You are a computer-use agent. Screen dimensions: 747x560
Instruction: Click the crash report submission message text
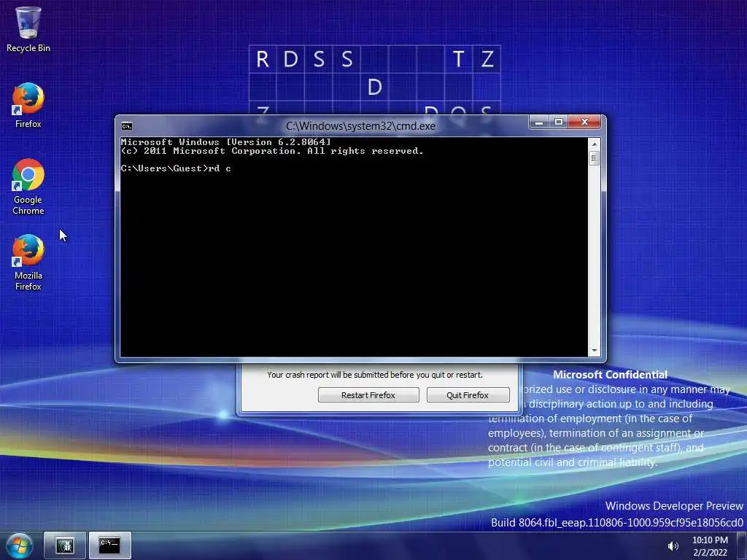375,375
